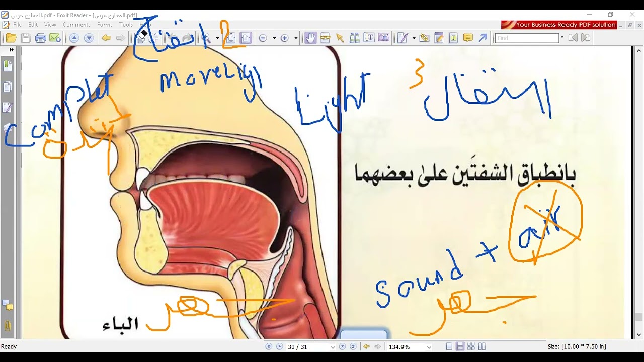Jump to first page in status bar
Screen dimensions: 644x362
(269, 347)
